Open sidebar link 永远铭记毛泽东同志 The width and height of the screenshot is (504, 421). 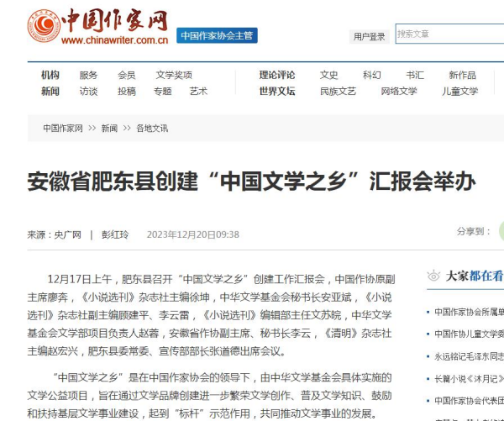pos(469,356)
